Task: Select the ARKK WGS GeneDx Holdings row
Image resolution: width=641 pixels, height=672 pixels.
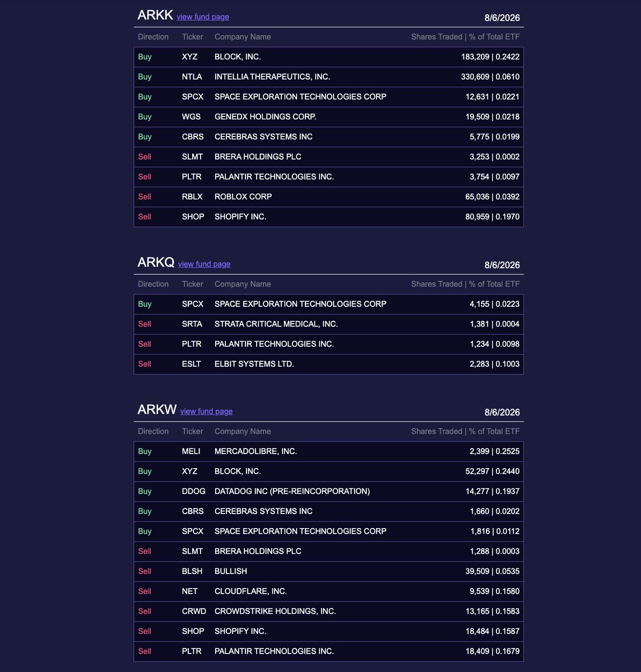Action: click(328, 117)
